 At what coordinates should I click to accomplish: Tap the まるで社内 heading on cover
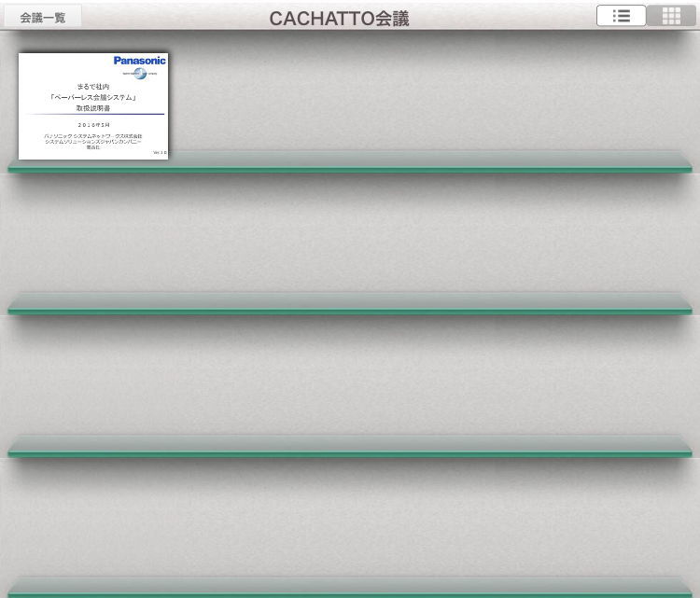click(x=93, y=87)
